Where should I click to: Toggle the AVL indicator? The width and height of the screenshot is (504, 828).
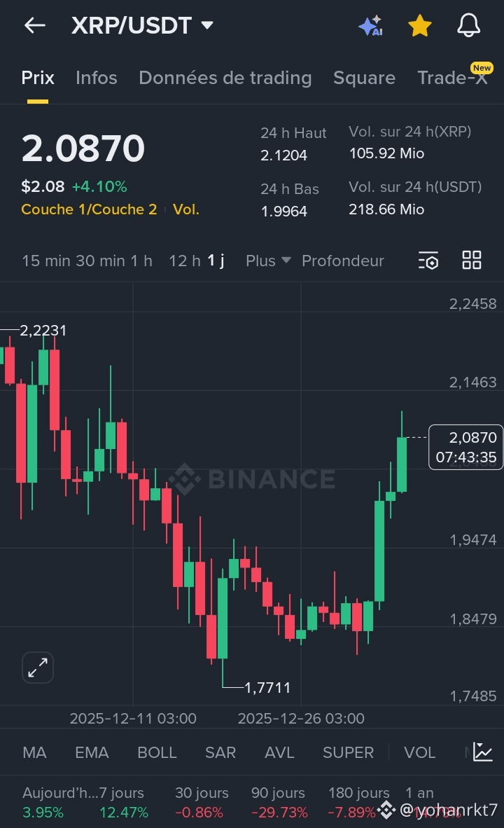[279, 752]
